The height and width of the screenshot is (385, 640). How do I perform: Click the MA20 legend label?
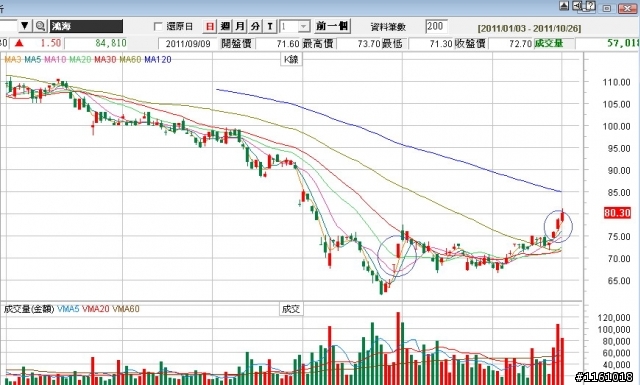(80, 60)
